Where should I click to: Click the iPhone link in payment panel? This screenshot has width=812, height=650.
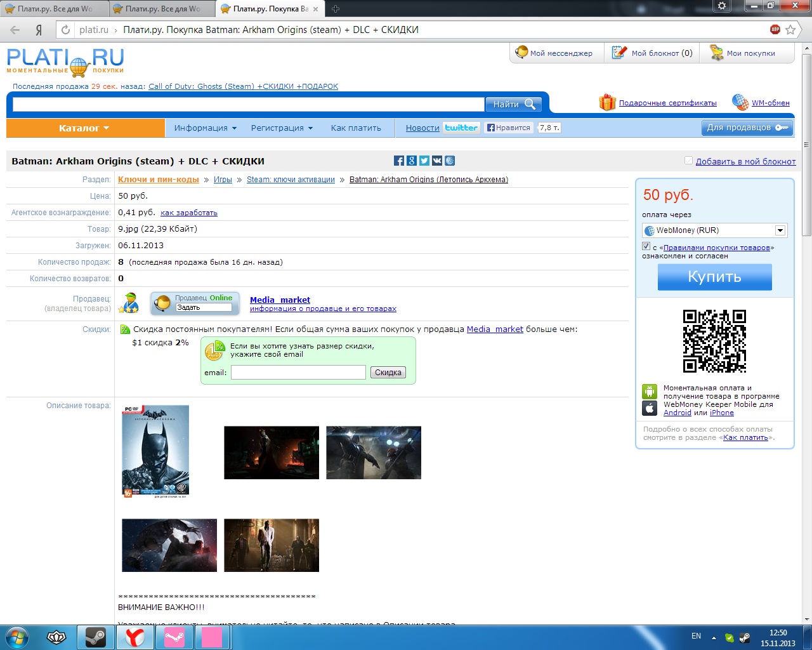pos(722,413)
